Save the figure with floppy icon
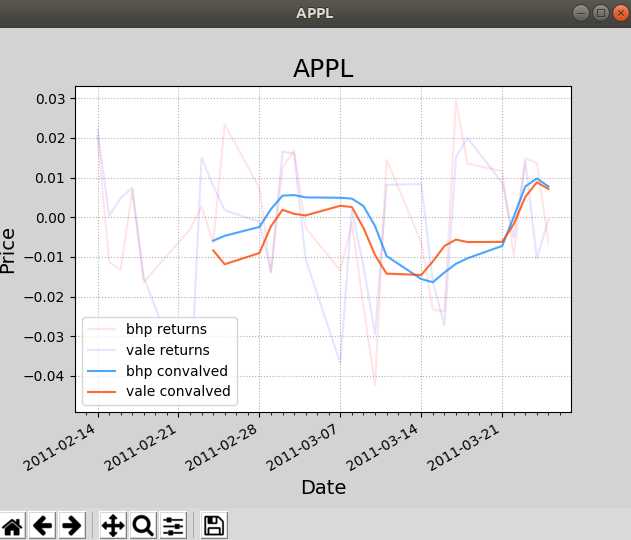Screen dimensions: 631x540 (x=214, y=526)
